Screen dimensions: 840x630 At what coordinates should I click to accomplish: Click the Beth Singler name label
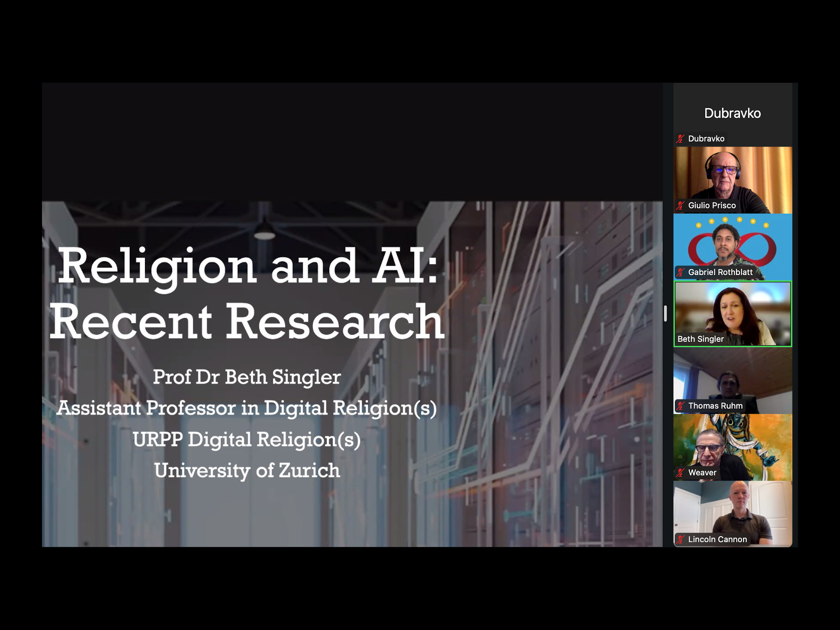click(x=700, y=339)
